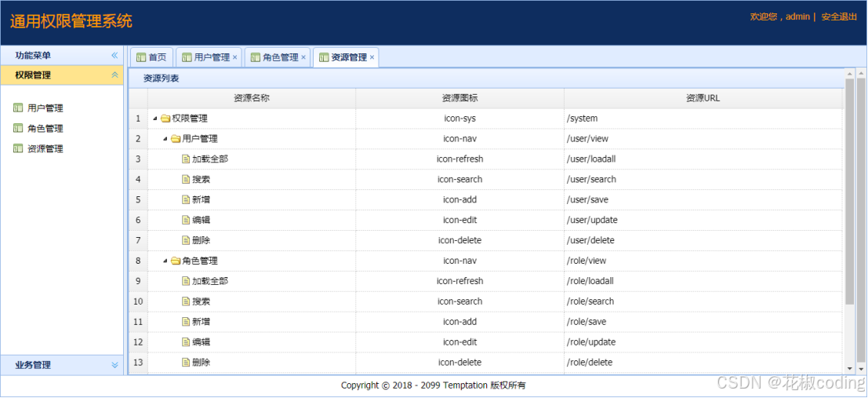Viewport: 868px width, 398px height.
Task: Click folder icon of 用户管理 in row 2
Action: point(176,139)
